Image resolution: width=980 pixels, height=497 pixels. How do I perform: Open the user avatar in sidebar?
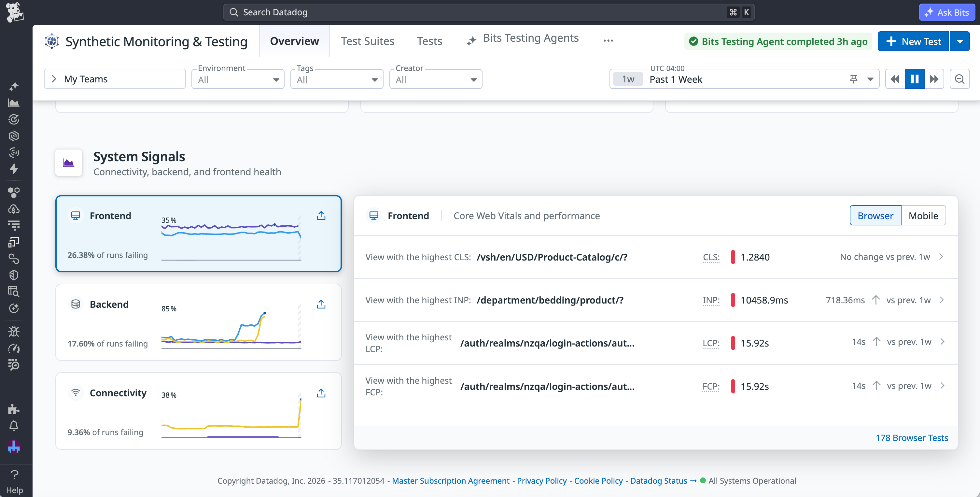[14, 447]
